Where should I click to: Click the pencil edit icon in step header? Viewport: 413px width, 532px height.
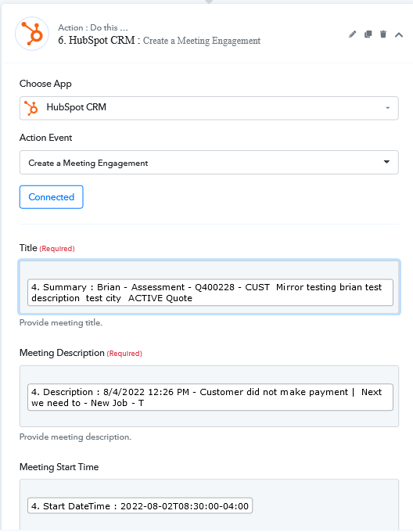pyautogui.click(x=352, y=34)
